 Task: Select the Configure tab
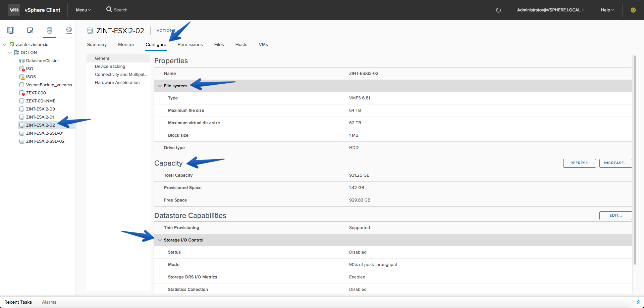coord(156,45)
